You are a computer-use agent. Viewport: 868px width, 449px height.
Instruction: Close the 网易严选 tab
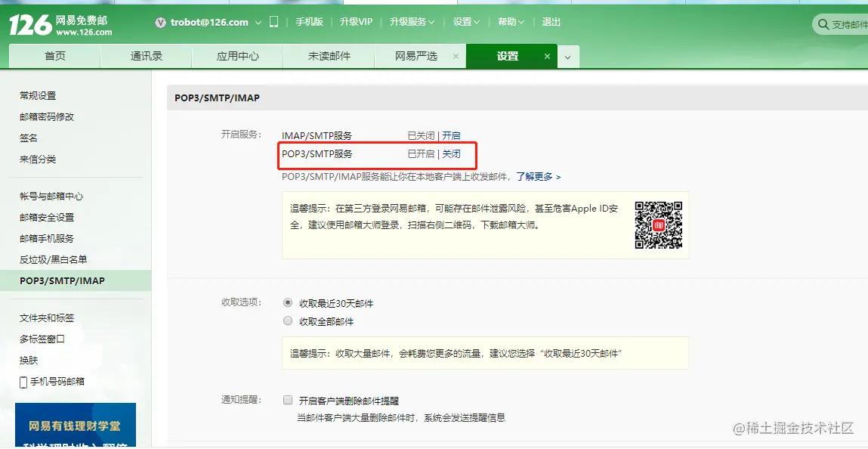tap(456, 57)
